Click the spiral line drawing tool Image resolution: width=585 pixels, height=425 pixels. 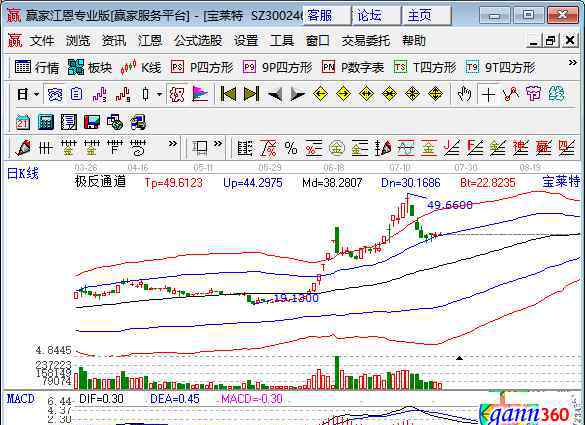click(138, 148)
